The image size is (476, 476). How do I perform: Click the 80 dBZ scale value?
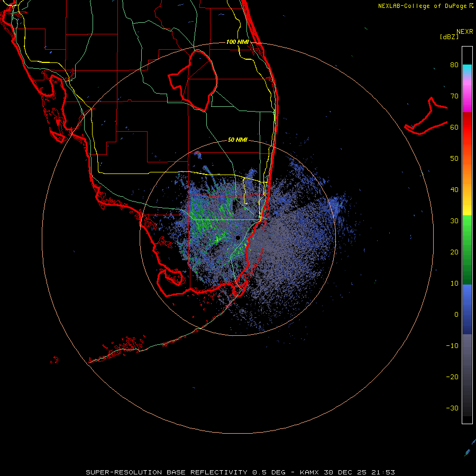pyautogui.click(x=454, y=65)
